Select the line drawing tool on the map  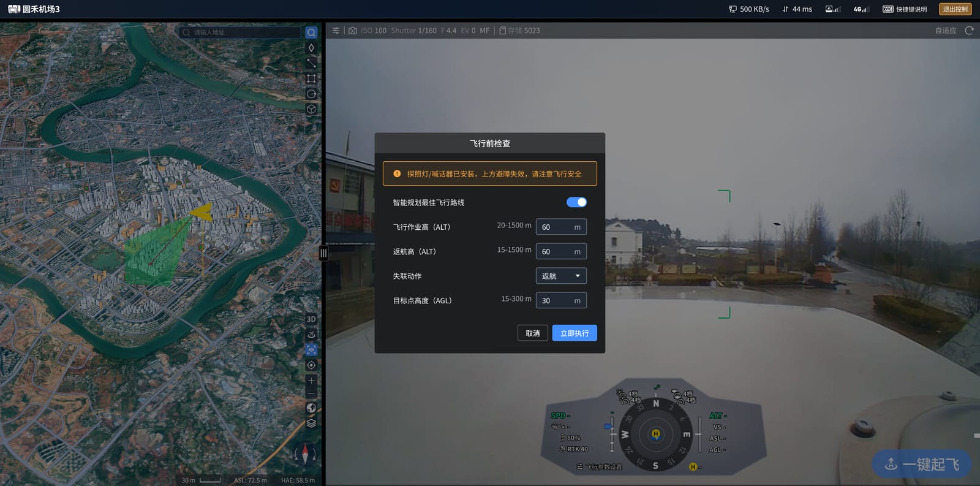(311, 63)
